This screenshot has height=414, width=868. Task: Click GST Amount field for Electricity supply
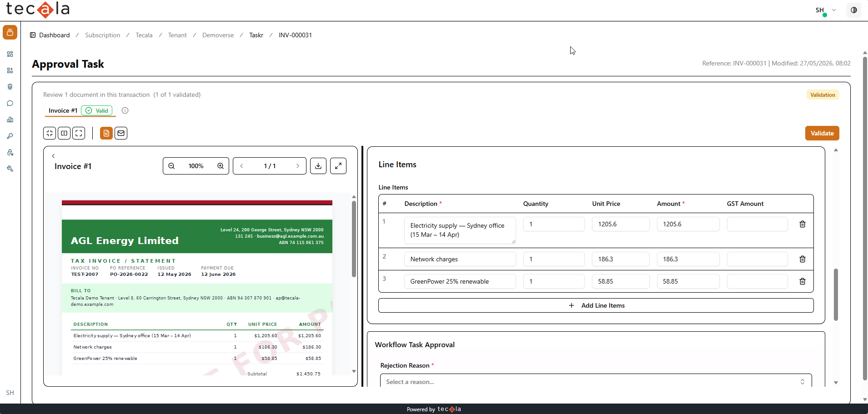pyautogui.click(x=757, y=224)
